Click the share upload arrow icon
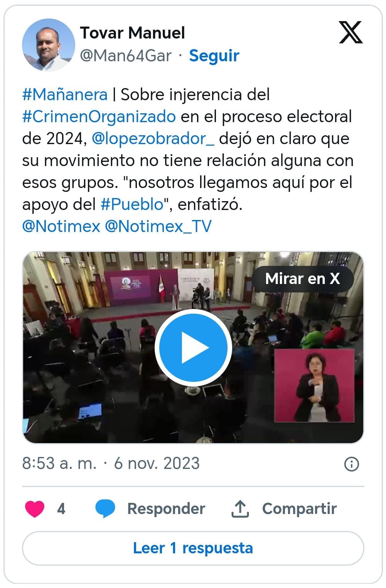The image size is (386, 588). tap(240, 509)
